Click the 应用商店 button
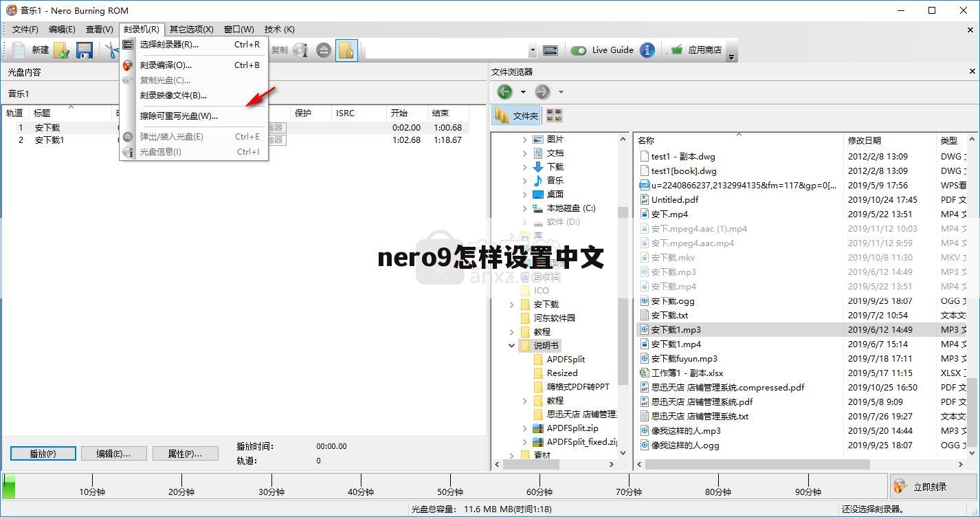The image size is (980, 517). (x=695, y=50)
